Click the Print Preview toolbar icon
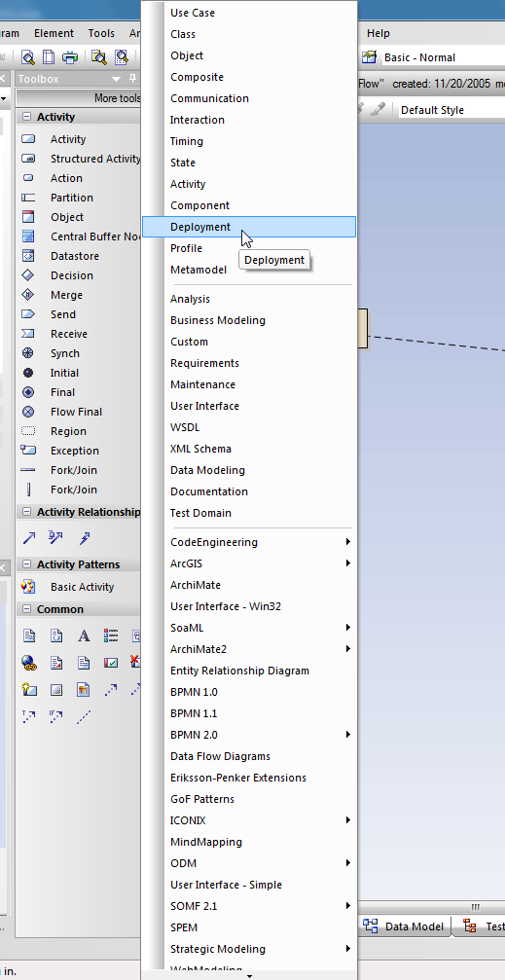 coord(28,57)
